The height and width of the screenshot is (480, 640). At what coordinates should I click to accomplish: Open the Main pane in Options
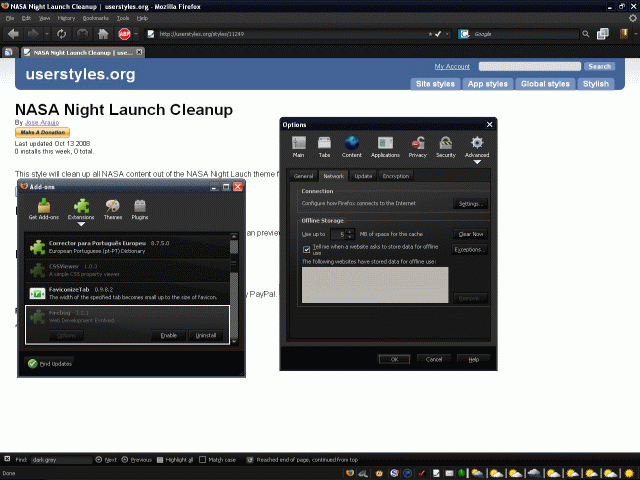tap(298, 147)
